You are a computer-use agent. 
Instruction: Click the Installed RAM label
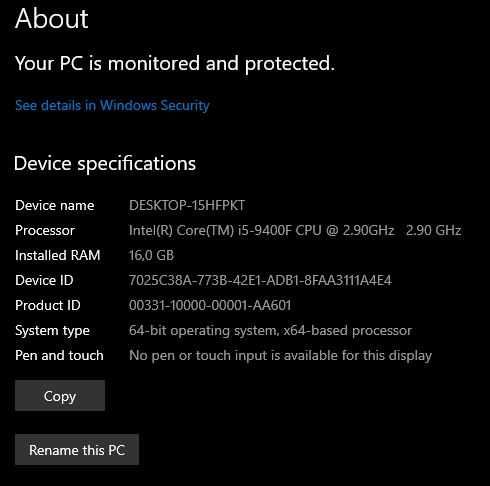click(58, 255)
